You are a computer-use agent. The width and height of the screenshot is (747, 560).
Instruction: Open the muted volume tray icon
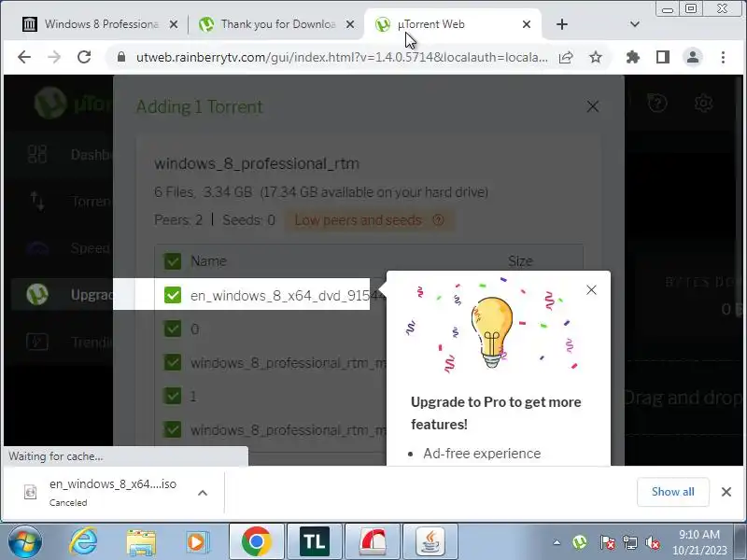652,542
